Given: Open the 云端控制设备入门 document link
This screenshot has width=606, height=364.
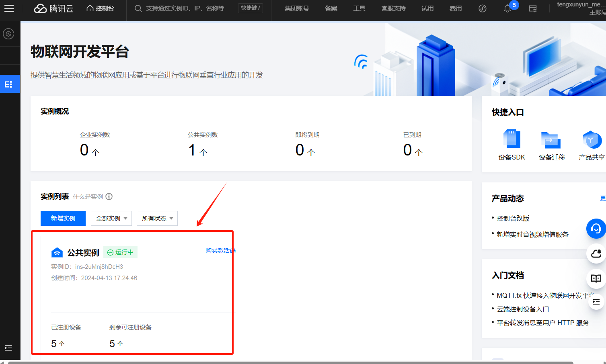Looking at the screenshot, I should coord(523,309).
